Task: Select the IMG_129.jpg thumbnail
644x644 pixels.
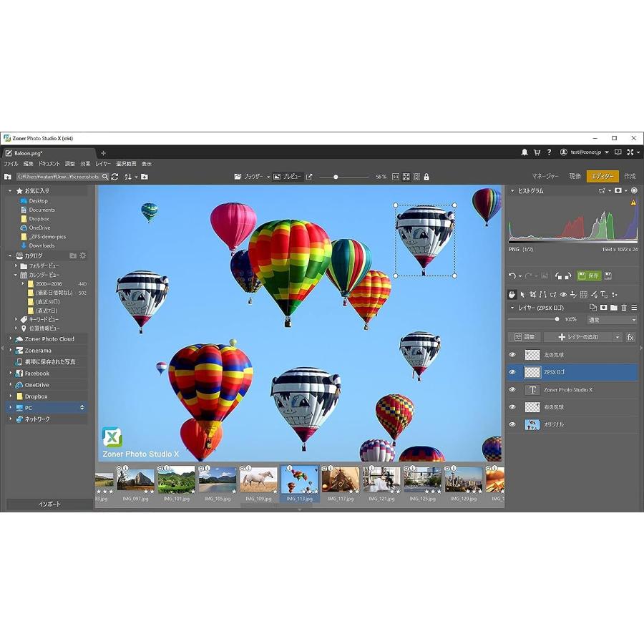Action: (464, 479)
